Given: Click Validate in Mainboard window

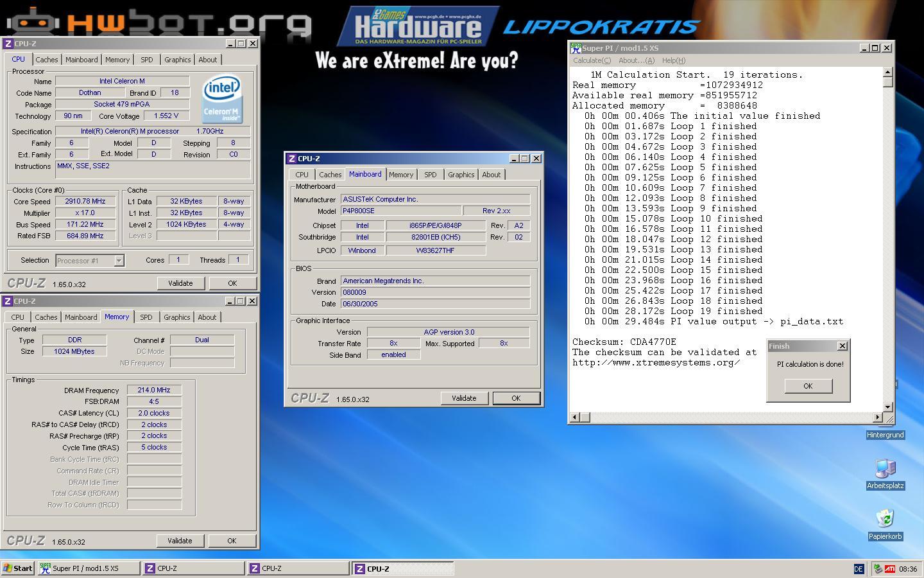Looking at the screenshot, I should click(464, 398).
